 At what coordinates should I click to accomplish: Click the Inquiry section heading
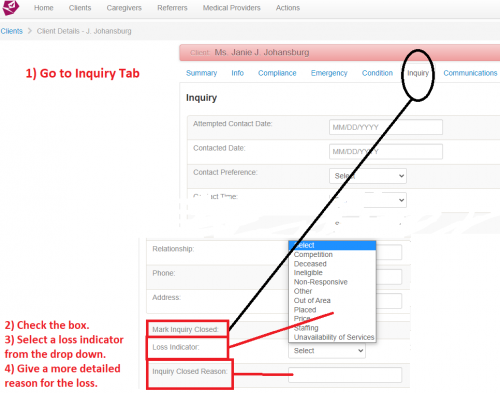click(x=201, y=98)
